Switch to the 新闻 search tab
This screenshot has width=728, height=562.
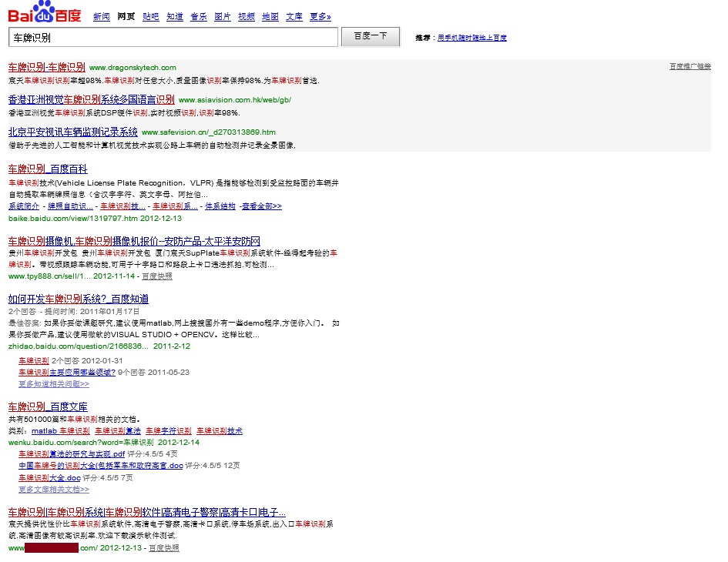point(101,16)
